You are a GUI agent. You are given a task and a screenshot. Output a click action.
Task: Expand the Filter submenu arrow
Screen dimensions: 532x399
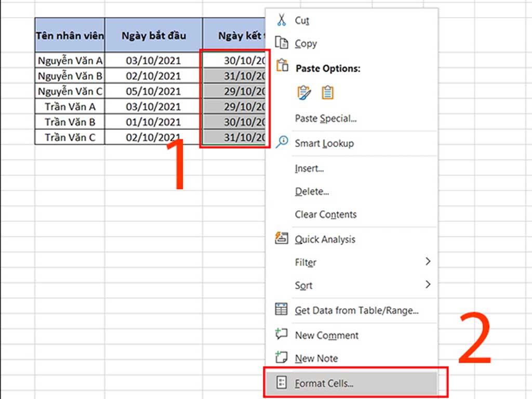tap(428, 262)
